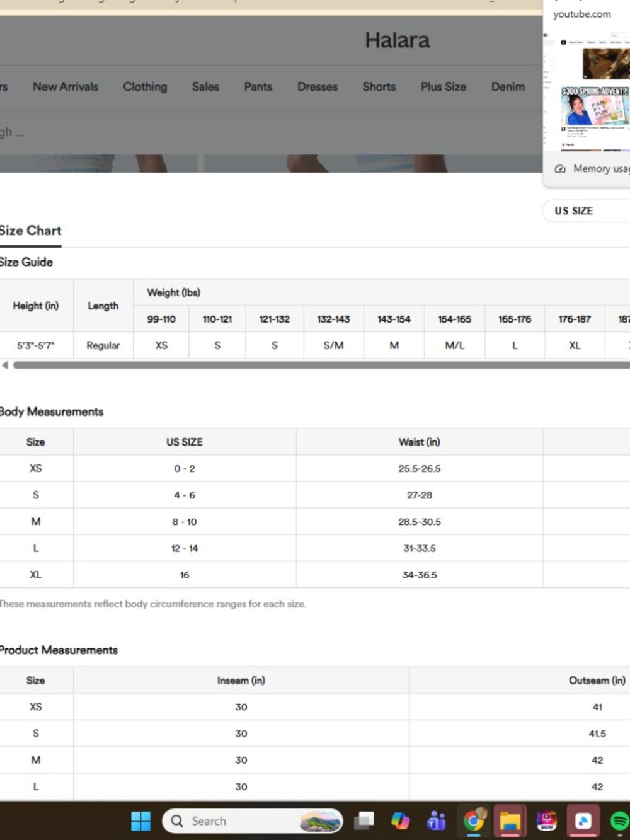This screenshot has width=630, height=840.
Task: Click the body circumference note text
Action: [x=152, y=604]
